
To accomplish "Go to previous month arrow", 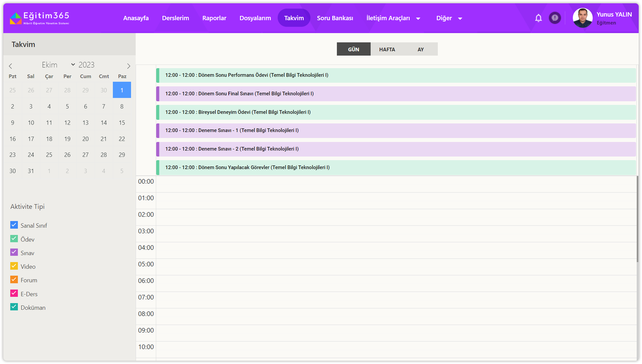I will [x=11, y=66].
